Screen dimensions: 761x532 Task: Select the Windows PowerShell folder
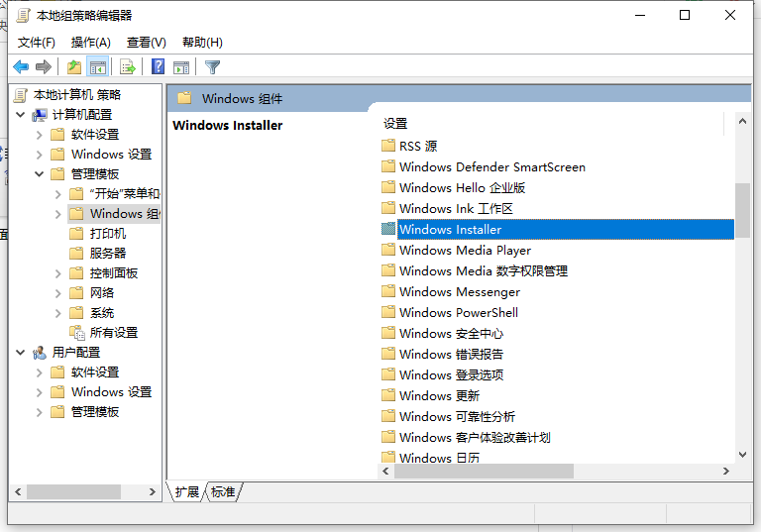pos(458,313)
